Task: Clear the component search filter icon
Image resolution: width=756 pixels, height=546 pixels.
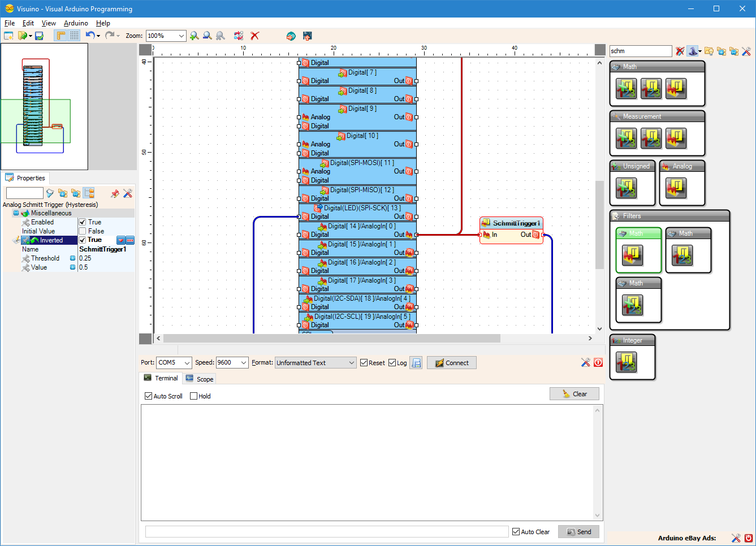Action: click(x=680, y=51)
